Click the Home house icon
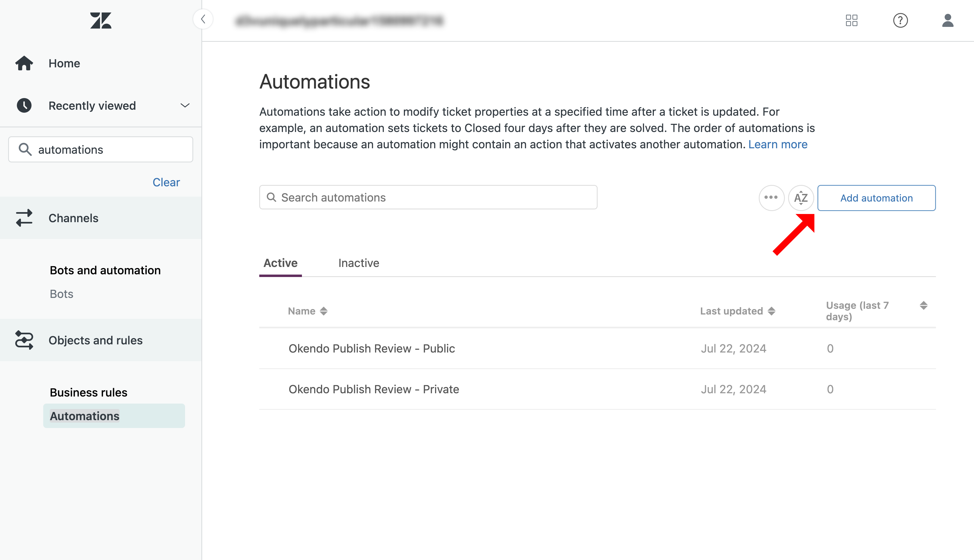Viewport: 974px width, 560px height. 24,63
